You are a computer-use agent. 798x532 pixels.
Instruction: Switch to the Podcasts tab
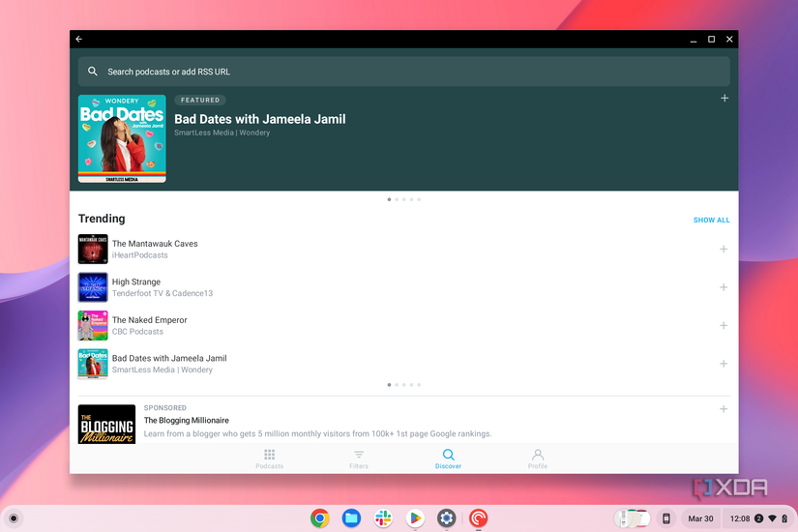coord(269,458)
